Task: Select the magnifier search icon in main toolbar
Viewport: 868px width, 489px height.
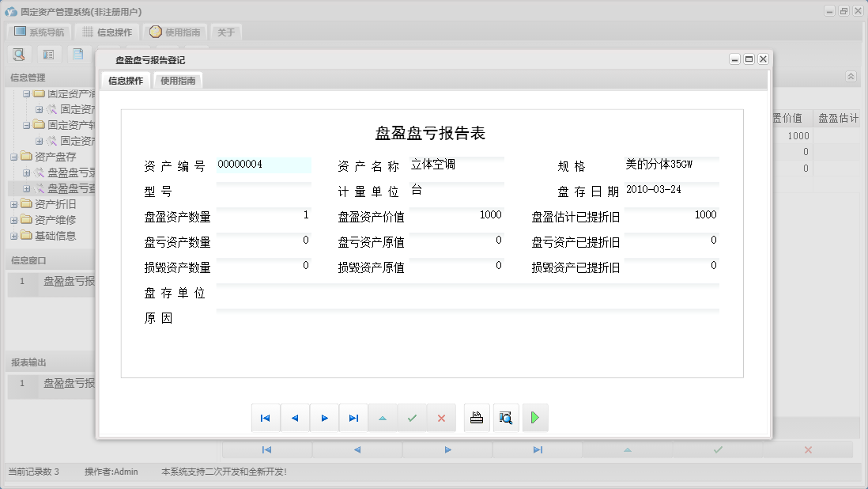Action: click(19, 54)
